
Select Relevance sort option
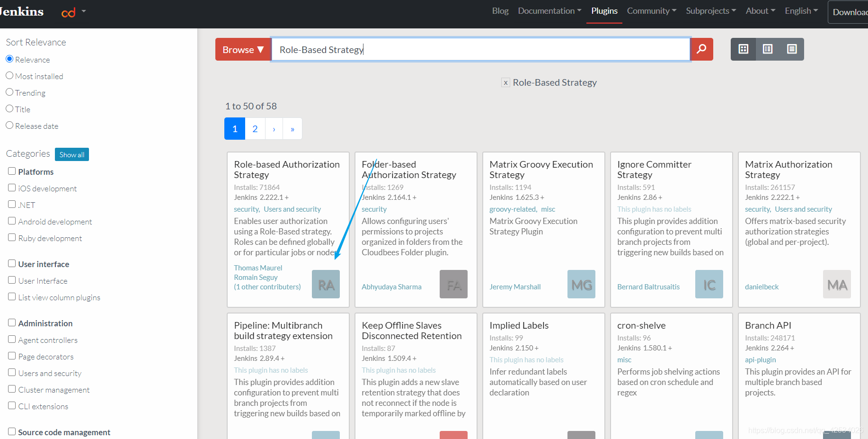(9, 59)
